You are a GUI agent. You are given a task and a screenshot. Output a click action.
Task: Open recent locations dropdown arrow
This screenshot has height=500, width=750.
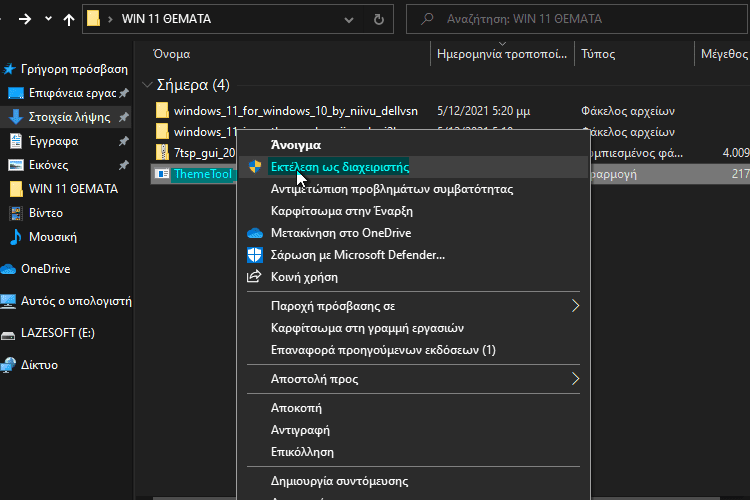pos(48,19)
